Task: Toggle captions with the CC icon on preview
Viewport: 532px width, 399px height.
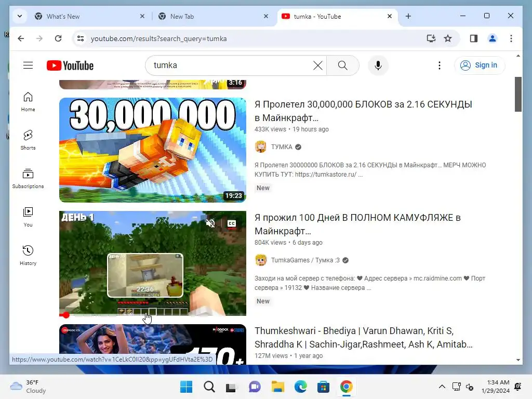Action: 231,223
